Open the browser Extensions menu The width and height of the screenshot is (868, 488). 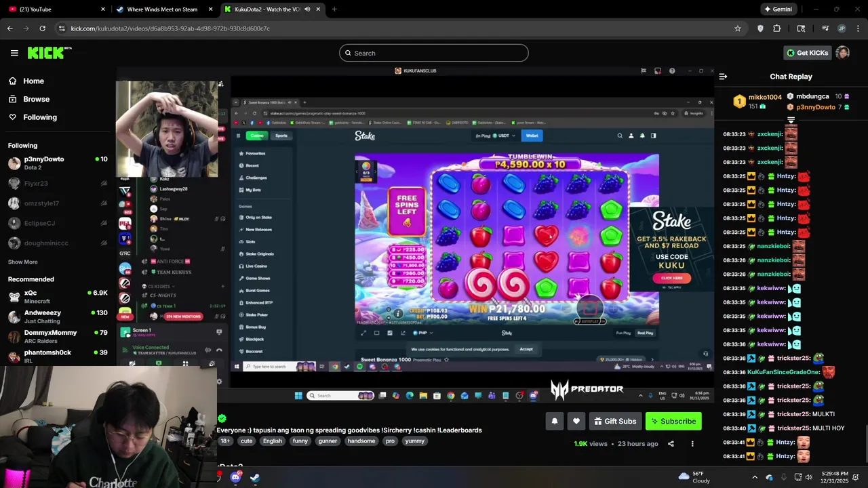click(777, 28)
